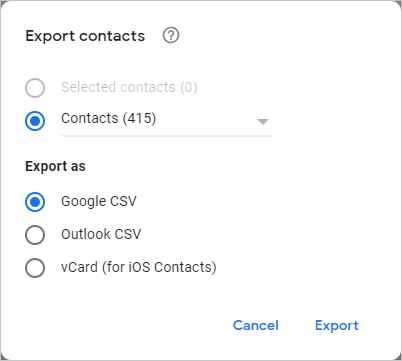
Task: Click the 'Google CSV' label text
Action: pos(99,201)
